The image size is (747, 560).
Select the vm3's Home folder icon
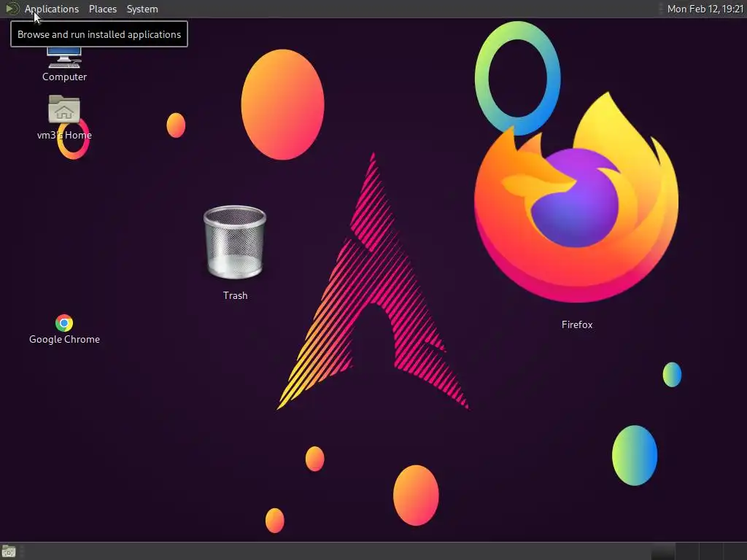pyautogui.click(x=64, y=109)
